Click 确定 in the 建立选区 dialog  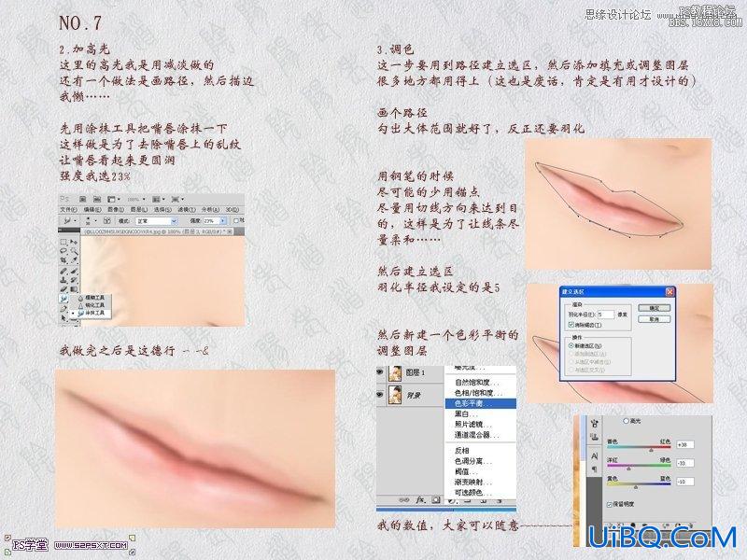pyautogui.click(x=655, y=308)
